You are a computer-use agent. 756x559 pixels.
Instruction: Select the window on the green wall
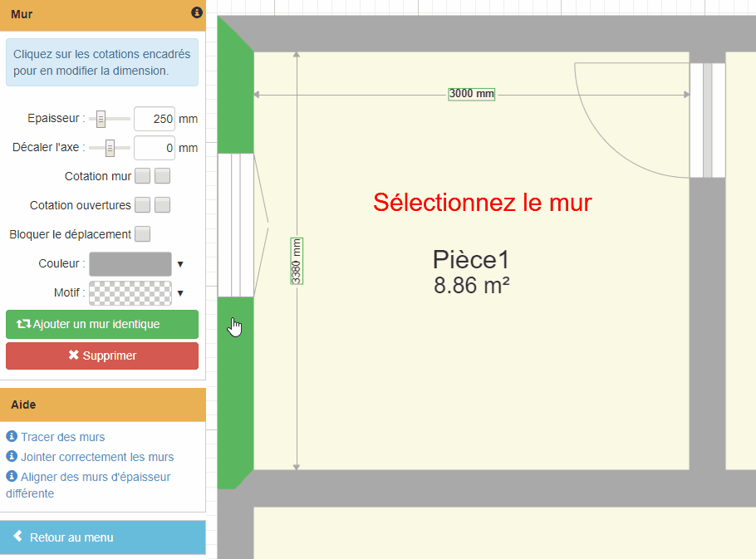[x=235, y=225]
